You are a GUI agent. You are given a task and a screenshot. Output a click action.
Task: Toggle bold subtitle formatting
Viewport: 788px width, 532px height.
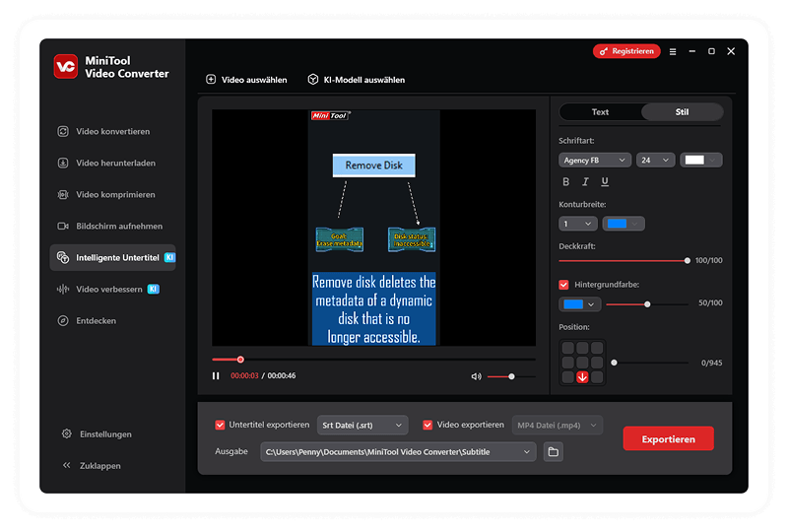[565, 181]
